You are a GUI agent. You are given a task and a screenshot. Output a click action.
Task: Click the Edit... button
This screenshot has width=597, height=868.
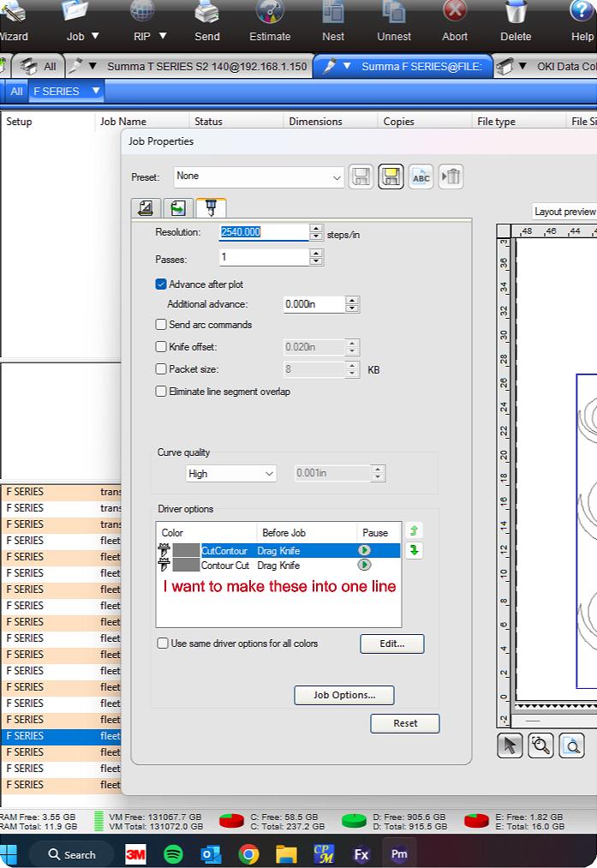(391, 644)
